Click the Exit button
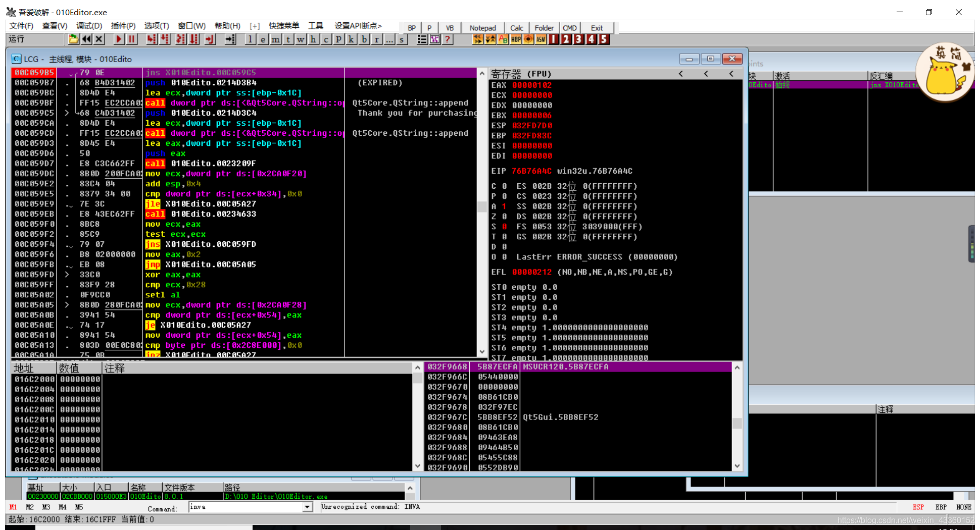980x530 pixels. coord(597,28)
